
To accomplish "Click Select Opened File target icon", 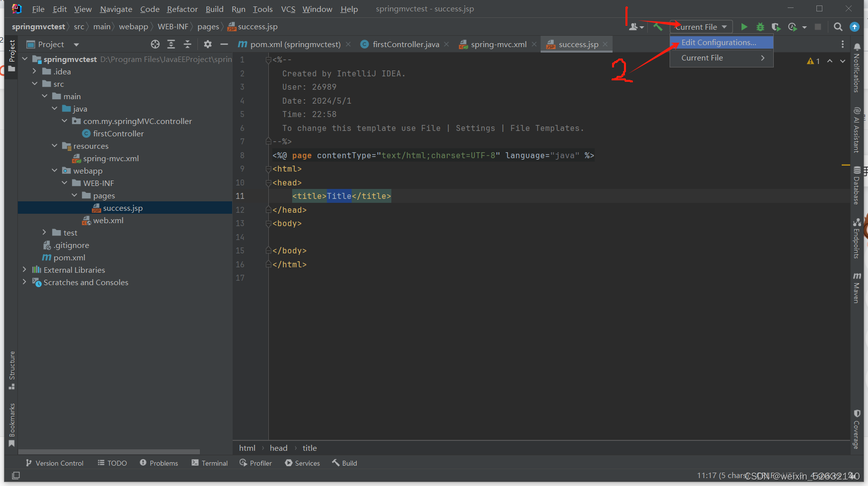I will point(155,44).
